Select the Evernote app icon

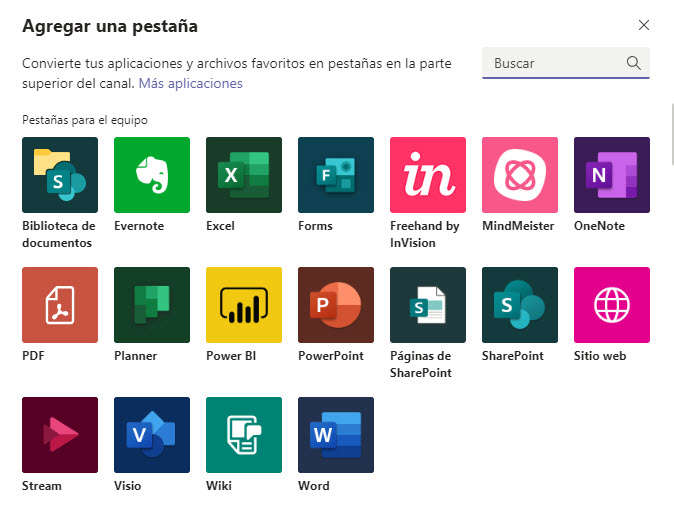152,175
